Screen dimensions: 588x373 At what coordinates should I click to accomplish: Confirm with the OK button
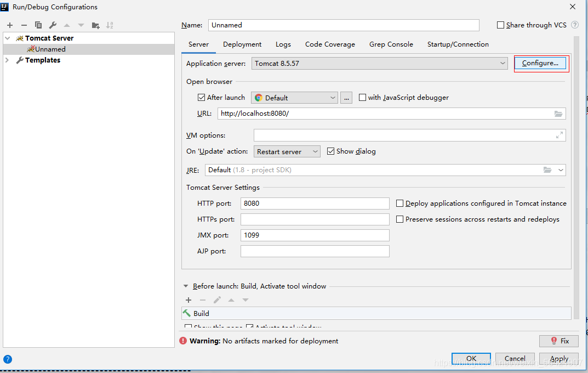(x=471, y=359)
